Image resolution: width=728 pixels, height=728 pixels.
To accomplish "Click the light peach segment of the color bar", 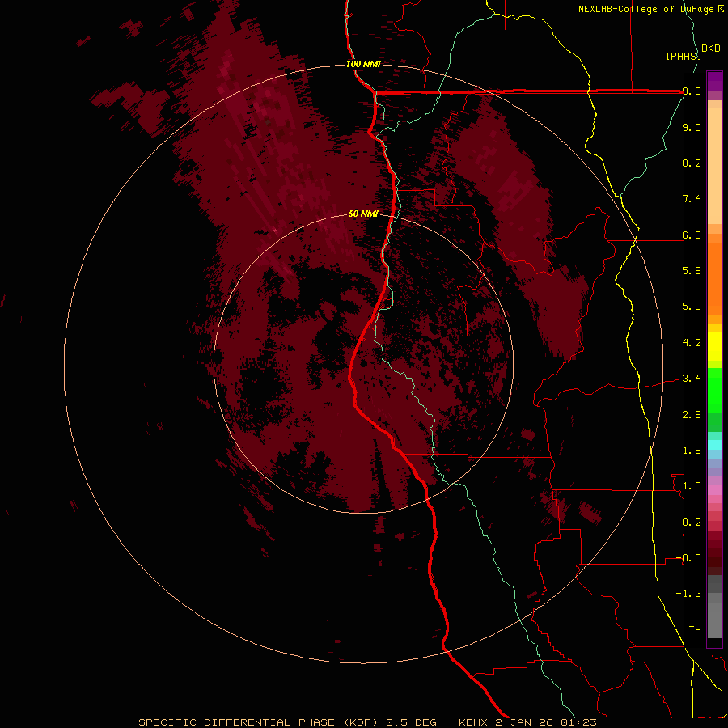I will [x=714, y=166].
